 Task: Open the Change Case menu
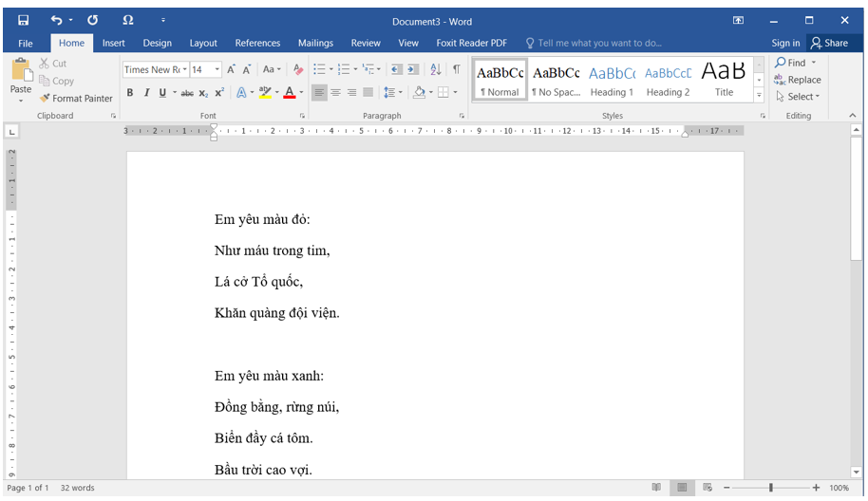(272, 69)
